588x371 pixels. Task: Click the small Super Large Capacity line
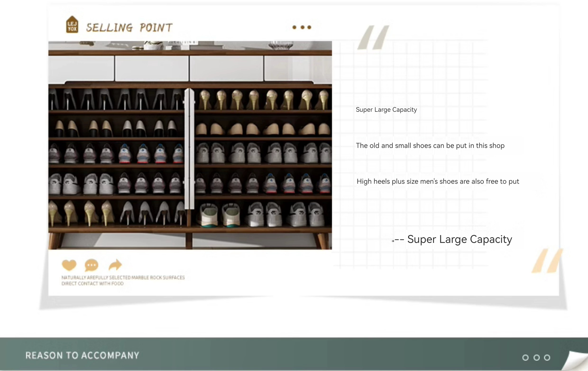point(386,110)
